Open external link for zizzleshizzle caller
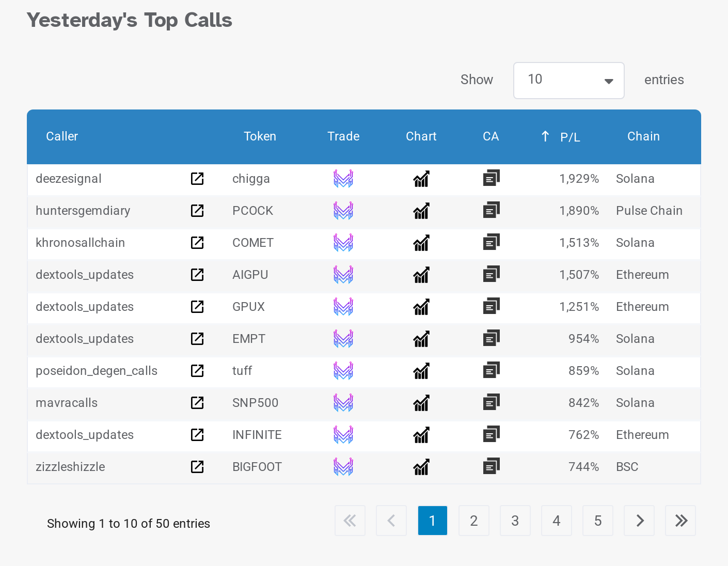The image size is (728, 566). click(x=197, y=467)
